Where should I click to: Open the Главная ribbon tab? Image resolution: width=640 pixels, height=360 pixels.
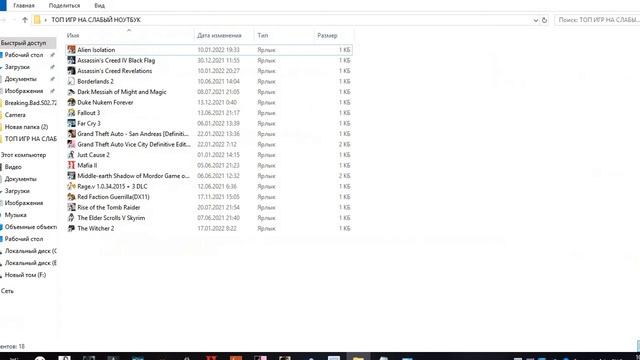point(24,6)
